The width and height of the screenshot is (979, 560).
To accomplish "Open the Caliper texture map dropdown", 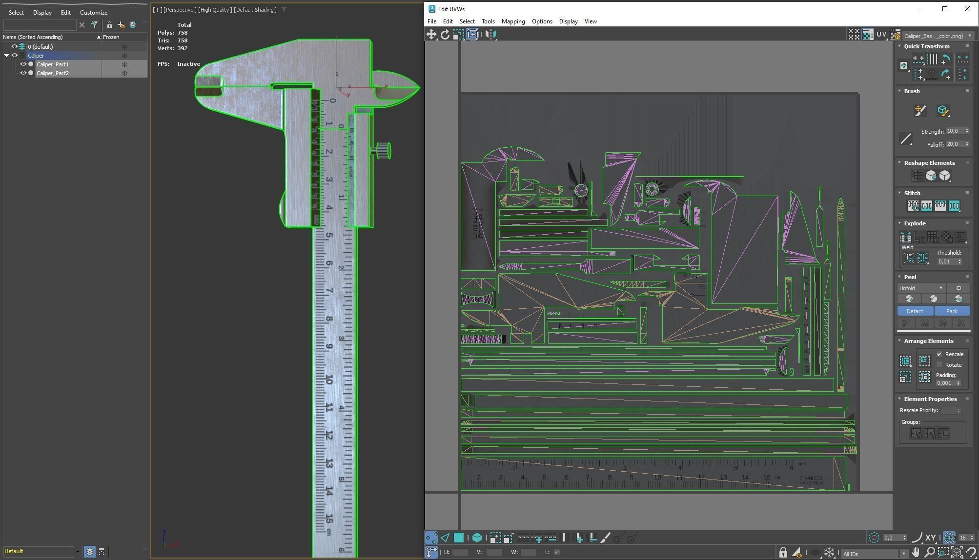I will point(938,36).
